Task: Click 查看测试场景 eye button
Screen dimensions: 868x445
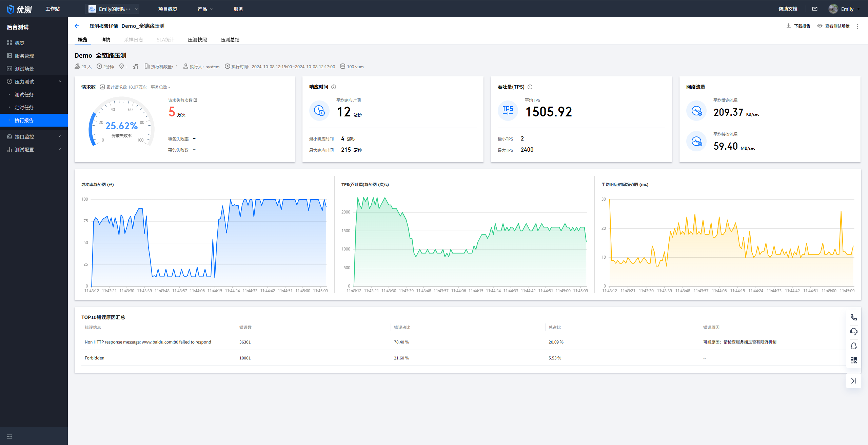Action: pos(833,26)
